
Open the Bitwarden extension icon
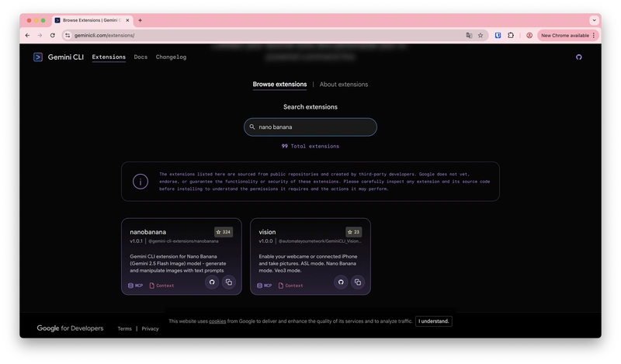tap(498, 35)
